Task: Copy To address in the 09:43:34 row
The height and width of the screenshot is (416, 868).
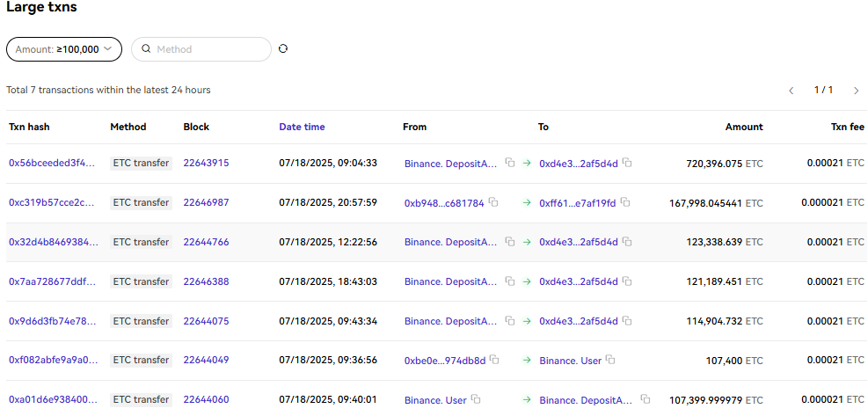Action: pos(627,321)
